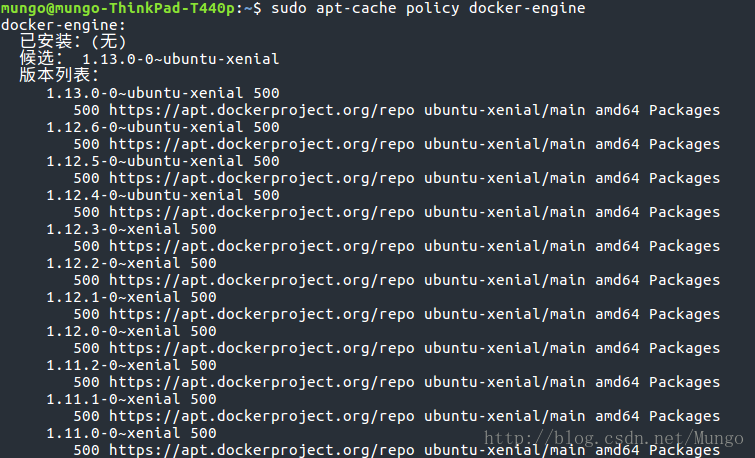The height and width of the screenshot is (458, 755).
Task: Click the docker-engine: output heading
Action: click(x=63, y=26)
